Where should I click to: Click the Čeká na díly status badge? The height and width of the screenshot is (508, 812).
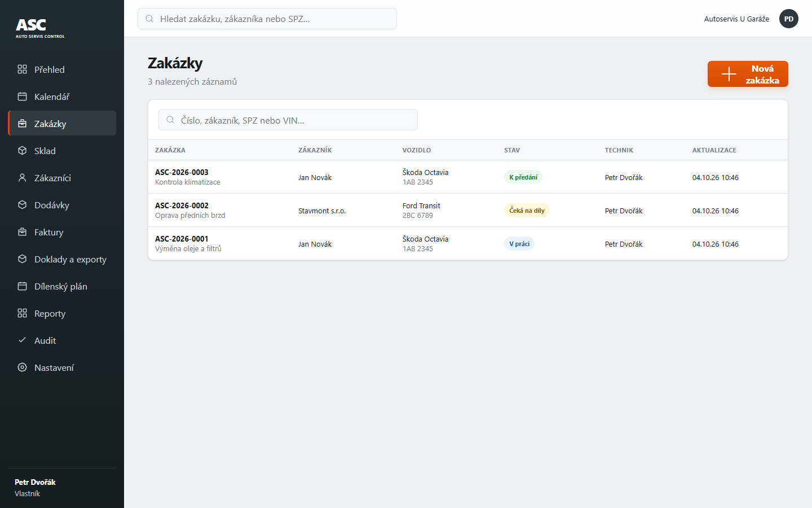tap(527, 211)
